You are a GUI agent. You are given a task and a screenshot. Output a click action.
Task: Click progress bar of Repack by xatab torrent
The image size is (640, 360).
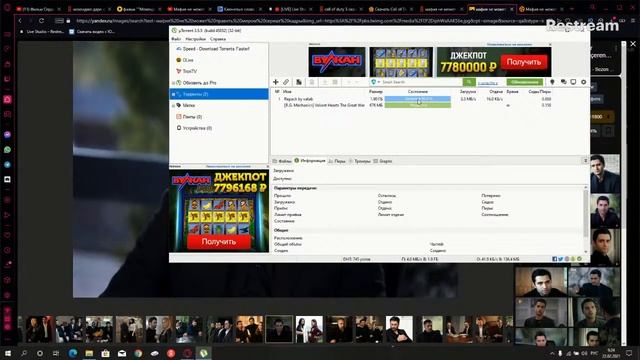[x=418, y=99]
